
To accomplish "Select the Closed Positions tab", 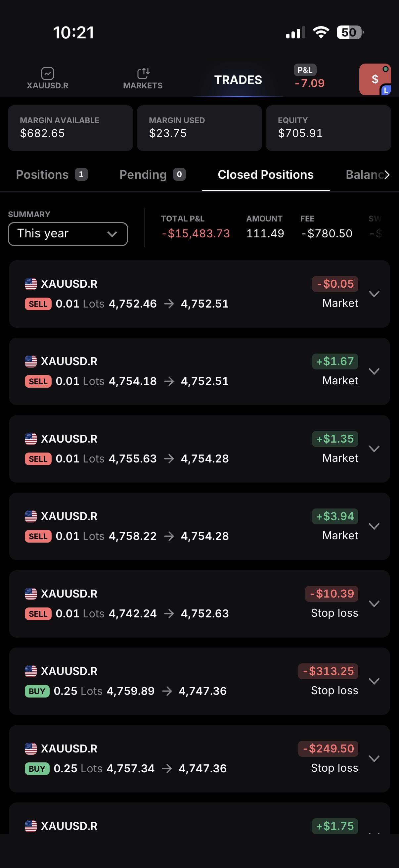I will (x=265, y=174).
